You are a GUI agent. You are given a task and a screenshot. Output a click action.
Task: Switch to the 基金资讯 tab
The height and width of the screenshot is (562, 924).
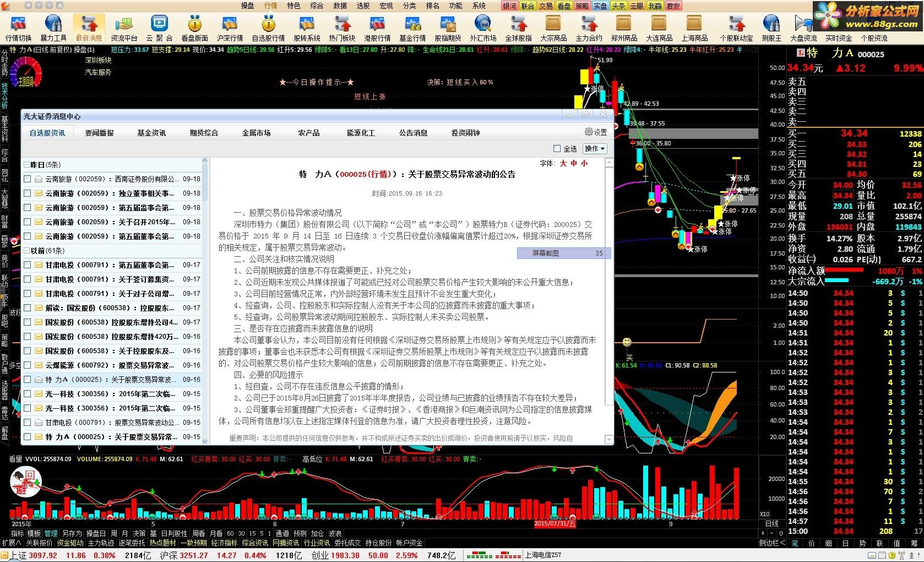pyautogui.click(x=151, y=133)
